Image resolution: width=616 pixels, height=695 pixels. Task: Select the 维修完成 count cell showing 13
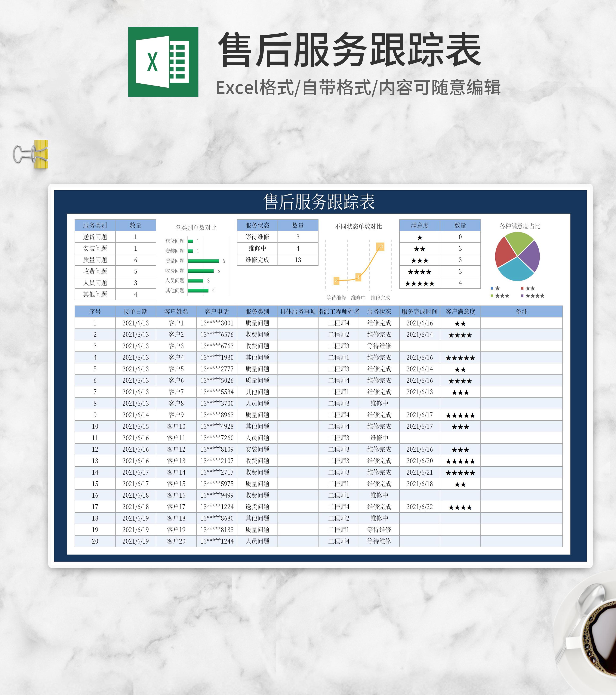(x=298, y=260)
